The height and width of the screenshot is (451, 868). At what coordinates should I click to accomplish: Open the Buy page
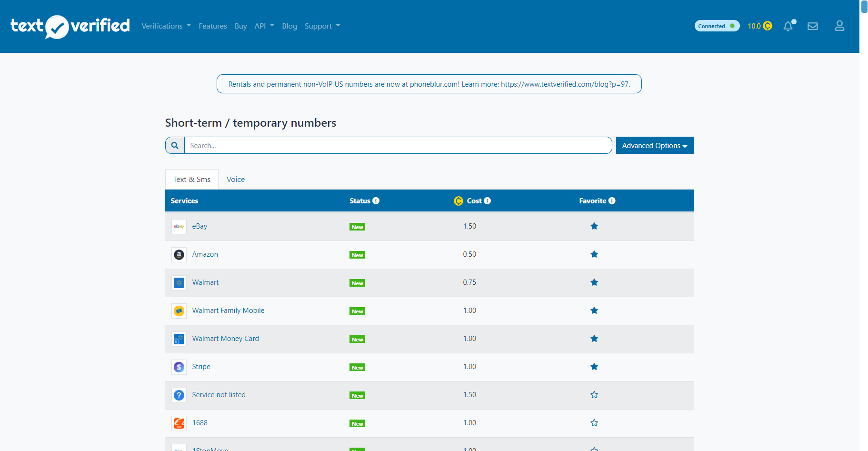coord(241,26)
